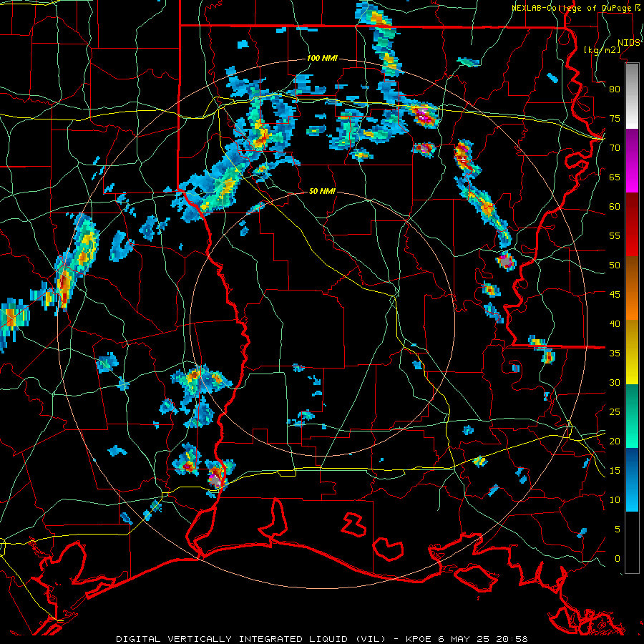This screenshot has height=644, width=644.
Task: Pick the black bottom segment of the color bar
Action: pos(632,542)
